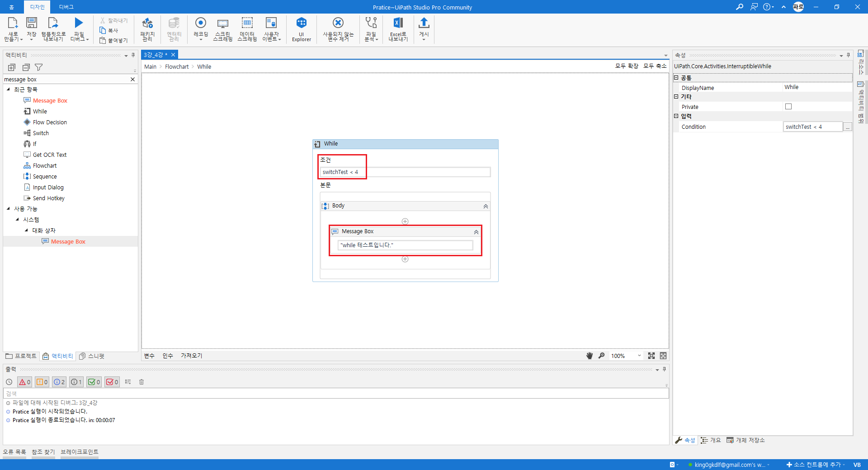Click the Copy (복사) icon
This screenshot has height=470, width=868.
click(103, 30)
